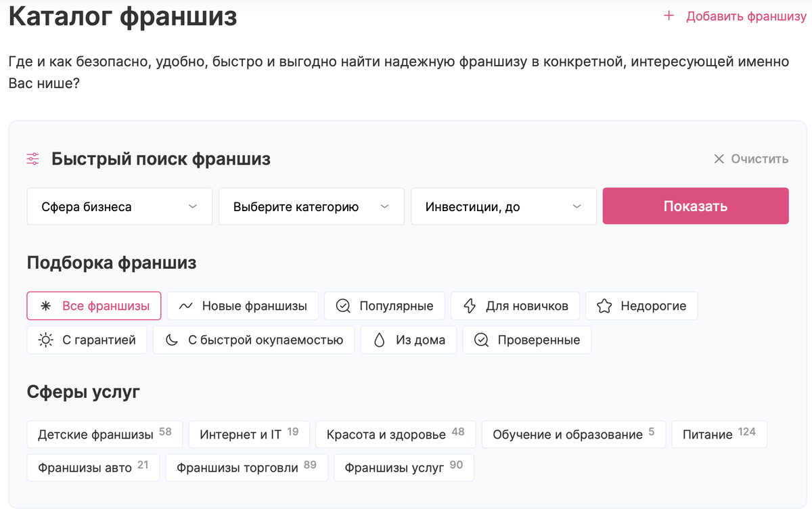812x513 pixels.
Task: Open the Инвестиции, до dropdown
Action: click(x=503, y=206)
